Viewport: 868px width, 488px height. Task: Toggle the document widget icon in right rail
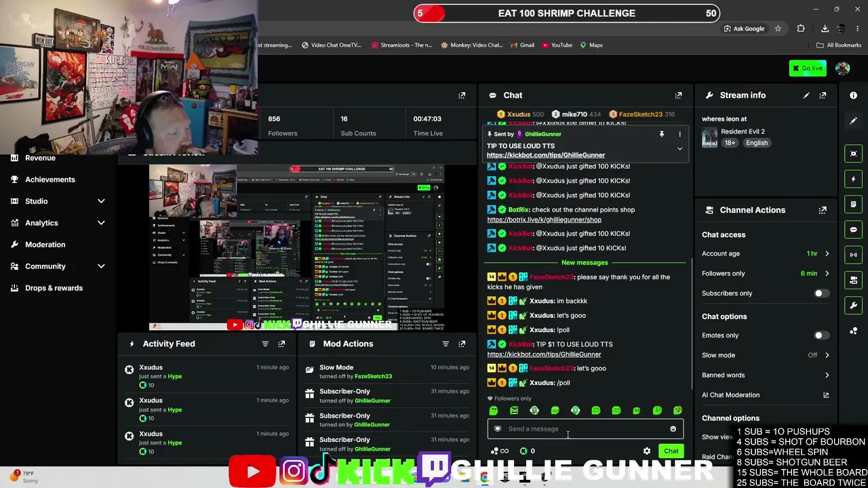(x=853, y=204)
